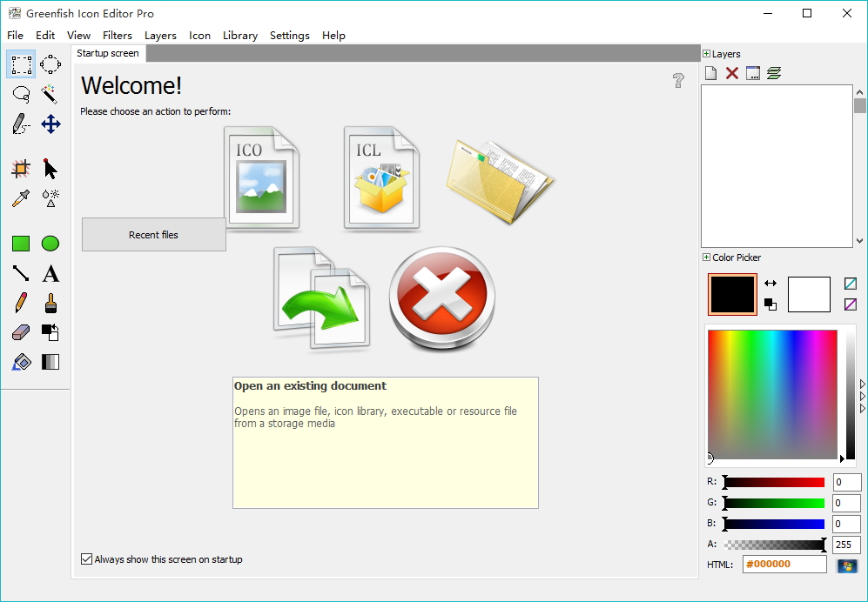Delete layer with the red X icon
The height and width of the screenshot is (602, 868).
click(x=732, y=73)
